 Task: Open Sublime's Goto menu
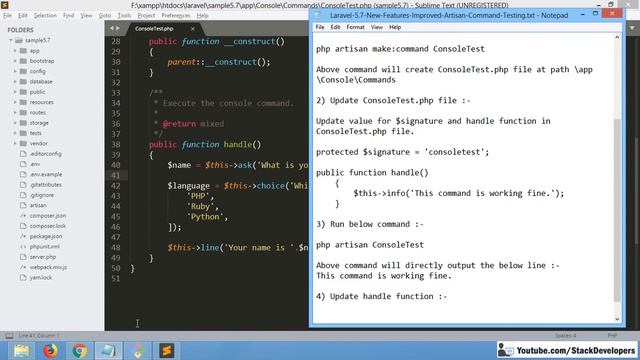click(105, 16)
